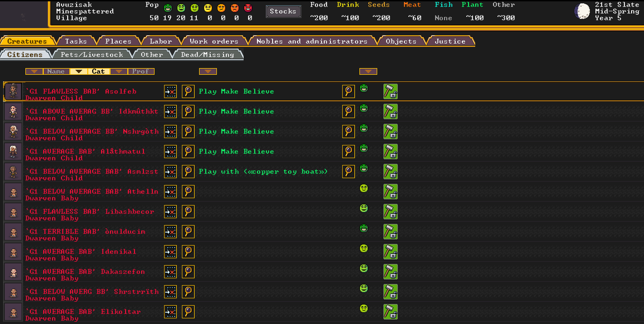Select Asolfeb's dwarf portrait thumbnail
The width and height of the screenshot is (644, 324).
tap(12, 91)
